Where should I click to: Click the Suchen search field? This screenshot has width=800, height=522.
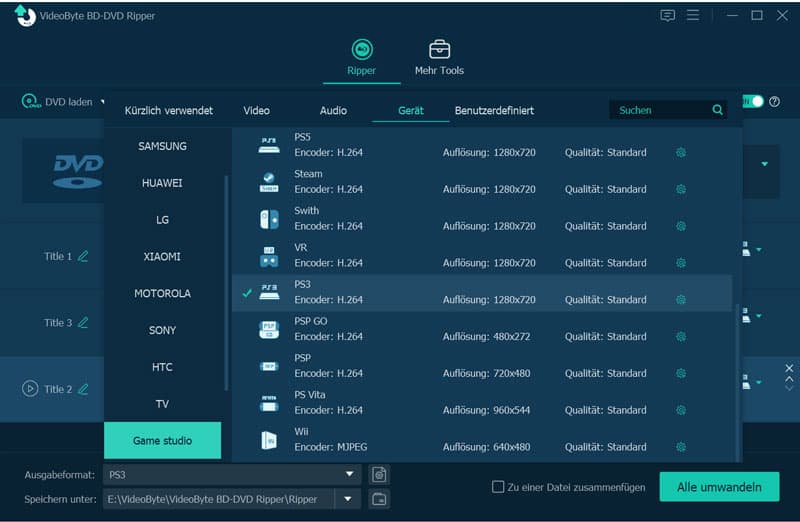667,110
